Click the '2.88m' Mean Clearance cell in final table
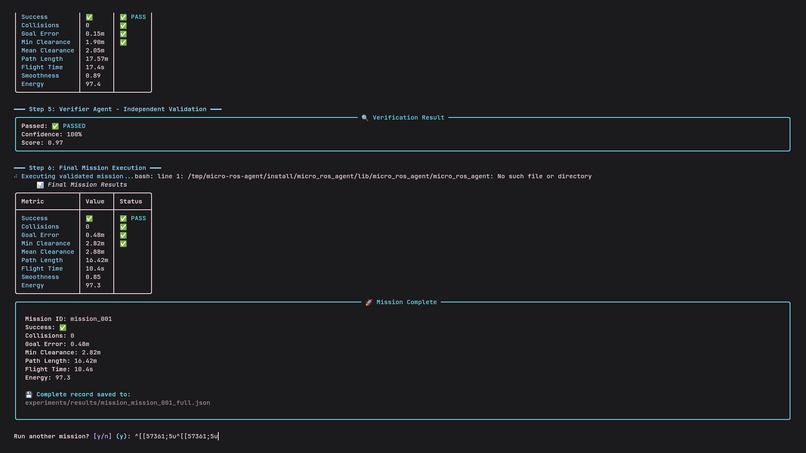Screen dimensions: 806x453 [x=95, y=252]
